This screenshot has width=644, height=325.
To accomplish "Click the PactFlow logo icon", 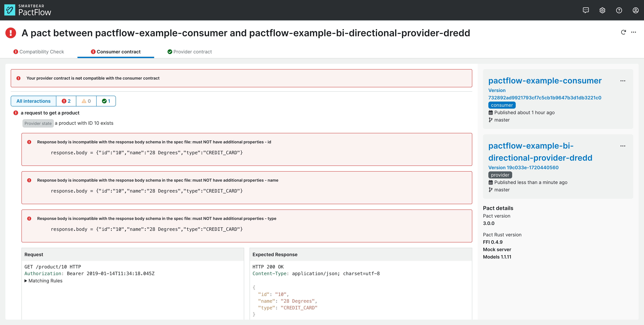I will pyautogui.click(x=10, y=10).
